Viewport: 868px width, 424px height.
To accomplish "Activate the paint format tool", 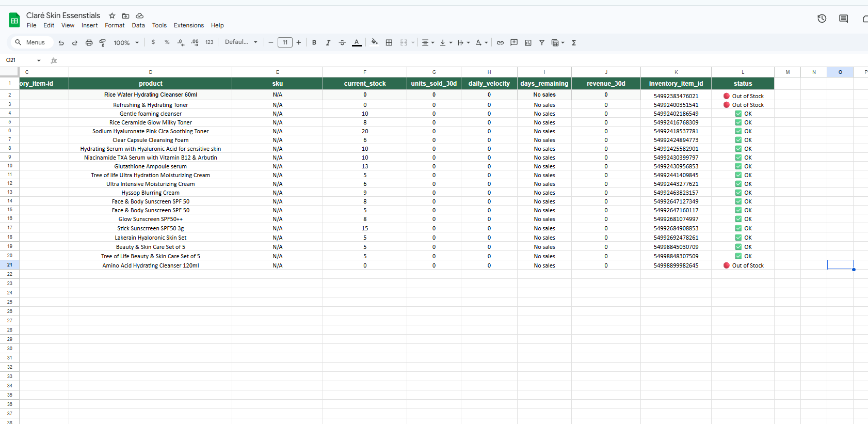I will 103,43.
